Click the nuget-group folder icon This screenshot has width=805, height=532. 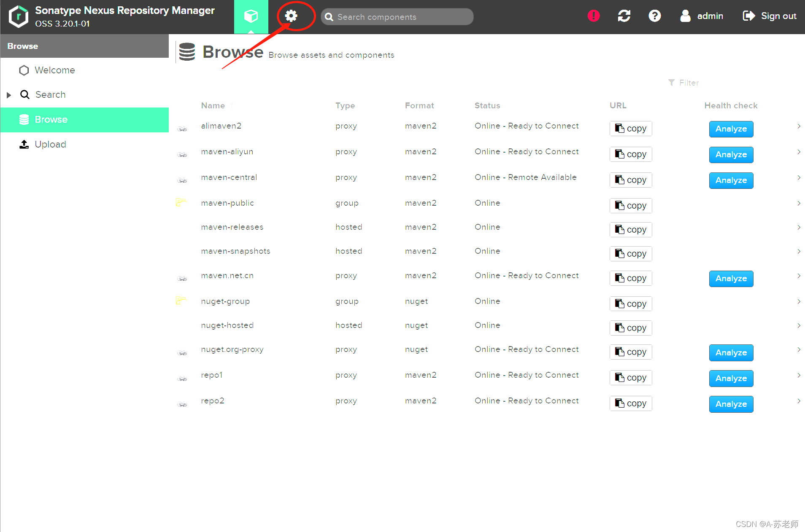point(181,301)
